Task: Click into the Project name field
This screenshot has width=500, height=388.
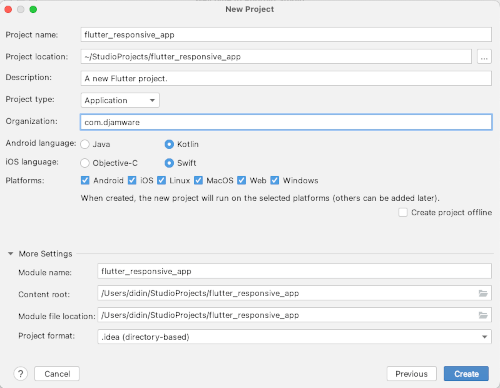Action: point(286,35)
